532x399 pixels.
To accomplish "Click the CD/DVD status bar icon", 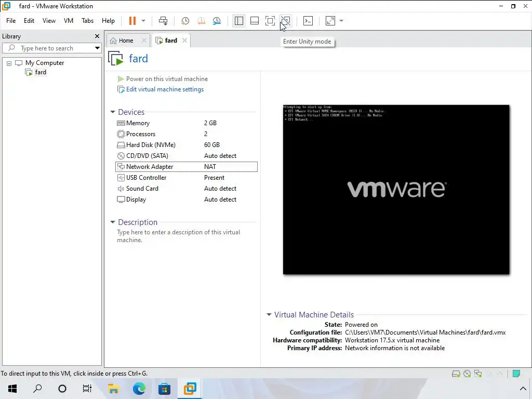I will tap(467, 374).
